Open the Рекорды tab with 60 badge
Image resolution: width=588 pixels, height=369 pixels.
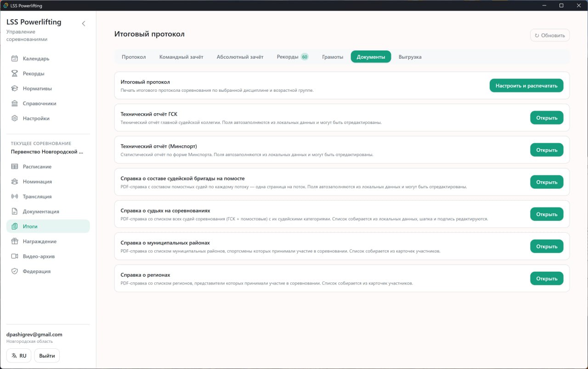292,57
